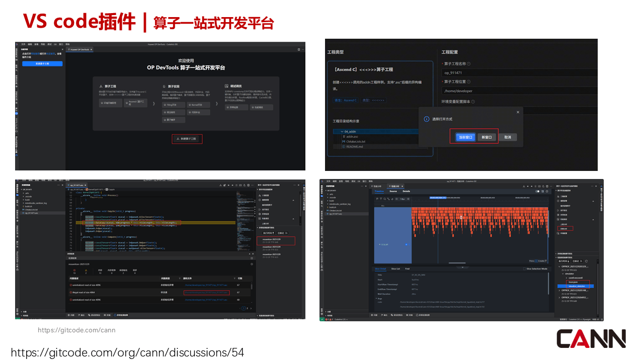
Task: Switch to the Source tab in profiler screenshot
Action: [393, 192]
